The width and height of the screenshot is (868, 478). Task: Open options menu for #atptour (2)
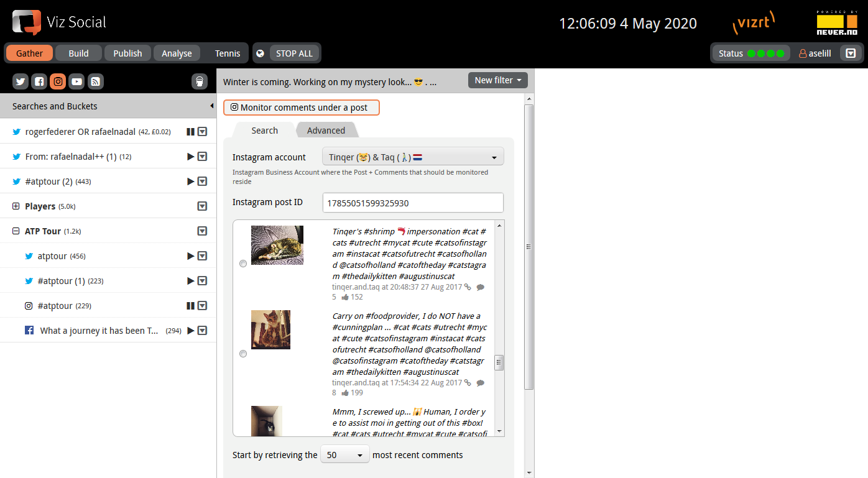[x=202, y=182]
